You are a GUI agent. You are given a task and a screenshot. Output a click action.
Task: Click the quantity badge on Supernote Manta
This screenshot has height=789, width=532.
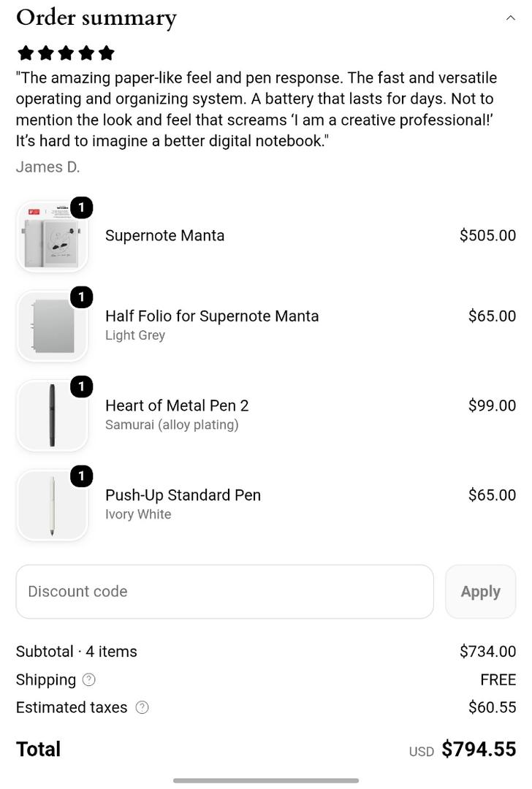[82, 207]
